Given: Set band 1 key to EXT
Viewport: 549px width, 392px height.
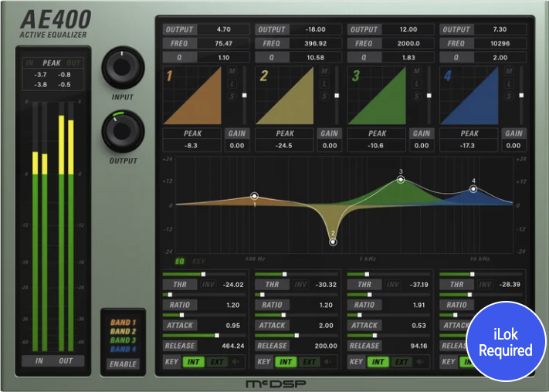Looking at the screenshot, I should [217, 362].
